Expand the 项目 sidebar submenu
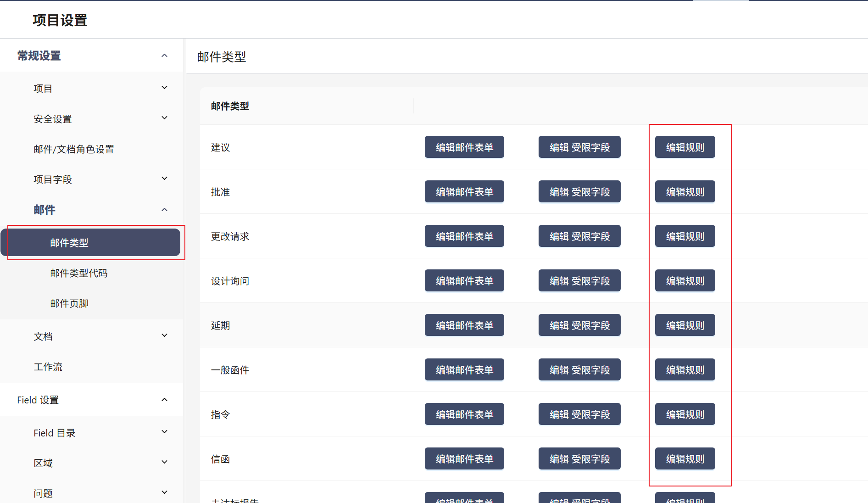Screen dimensions: 868x503 164,88
